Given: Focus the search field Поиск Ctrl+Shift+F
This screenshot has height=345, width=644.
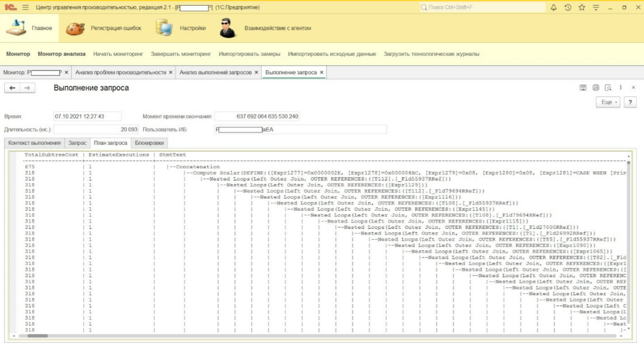Looking at the screenshot, I should (482, 7).
